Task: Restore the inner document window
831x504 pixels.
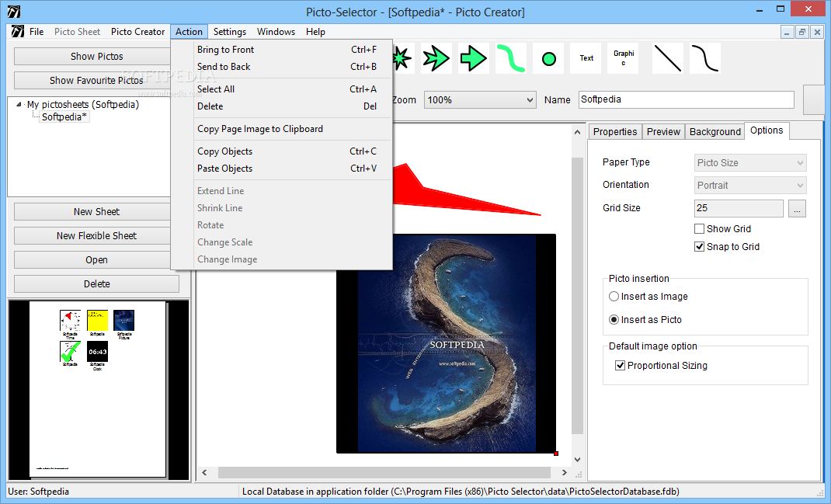Action: [801, 33]
